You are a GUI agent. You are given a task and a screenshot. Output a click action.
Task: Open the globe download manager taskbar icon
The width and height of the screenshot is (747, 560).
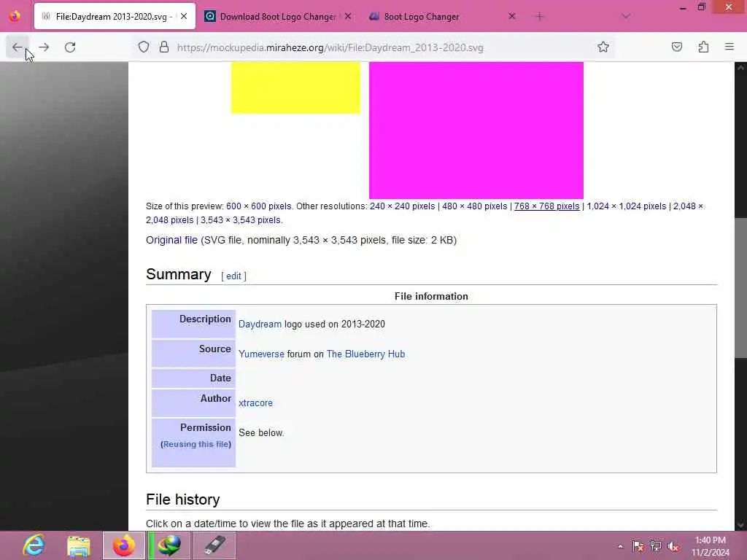169,545
